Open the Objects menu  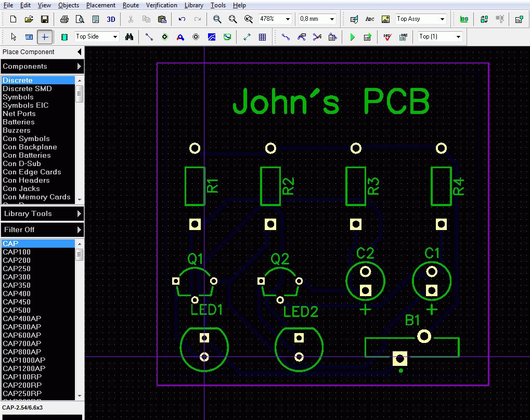coord(69,5)
